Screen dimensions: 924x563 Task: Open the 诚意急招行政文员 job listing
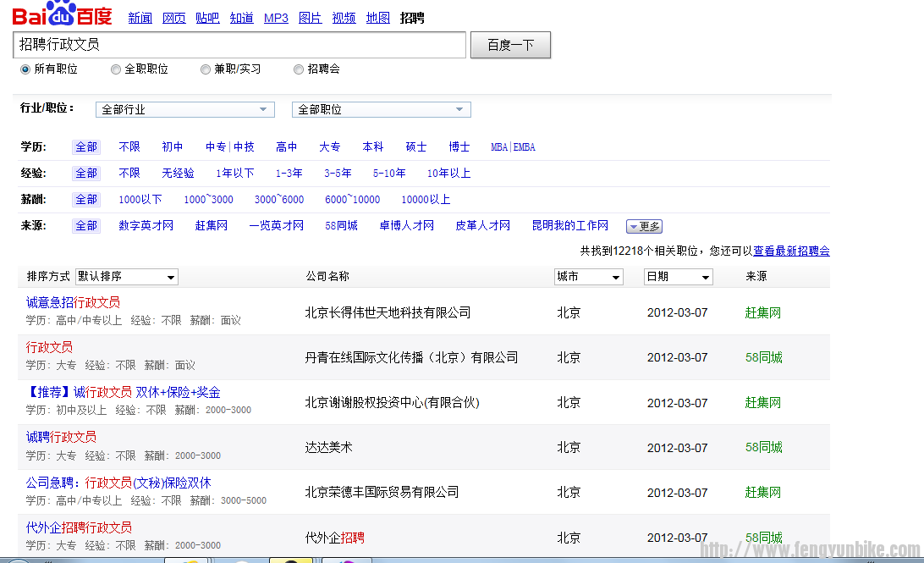coord(73,301)
